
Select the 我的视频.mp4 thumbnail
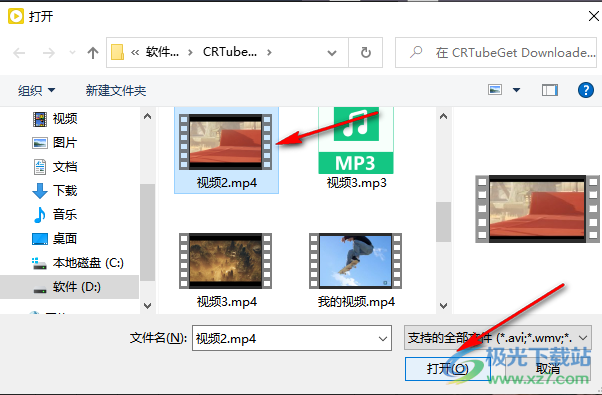click(x=356, y=270)
